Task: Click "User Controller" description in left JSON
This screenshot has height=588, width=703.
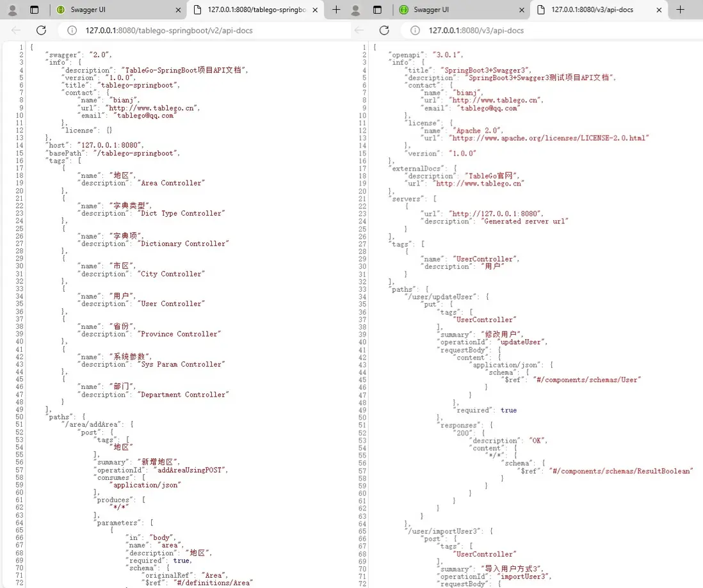Action: coord(171,303)
